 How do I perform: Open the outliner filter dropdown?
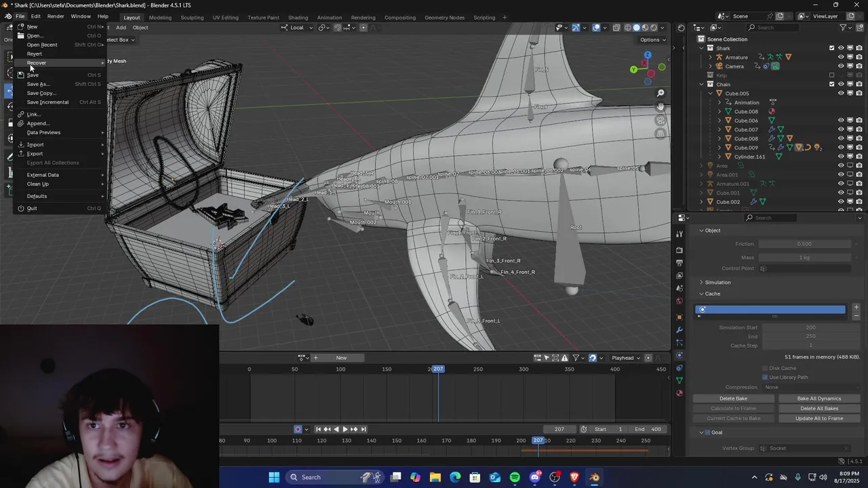point(846,28)
